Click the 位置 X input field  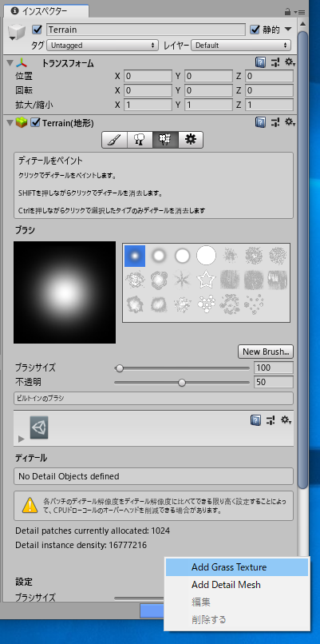pos(148,77)
